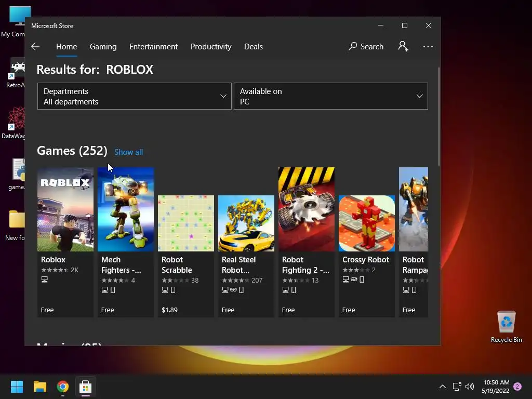532x399 pixels.
Task: Open the three-dot more menu
Action: (x=428, y=46)
